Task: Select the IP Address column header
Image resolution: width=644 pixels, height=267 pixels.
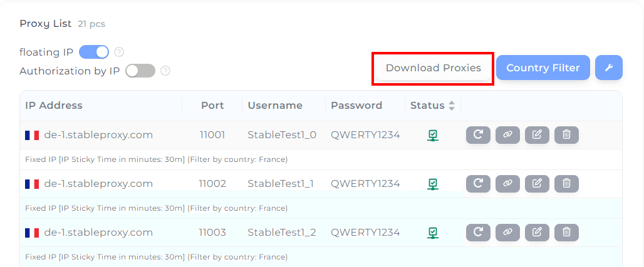Action: click(54, 106)
